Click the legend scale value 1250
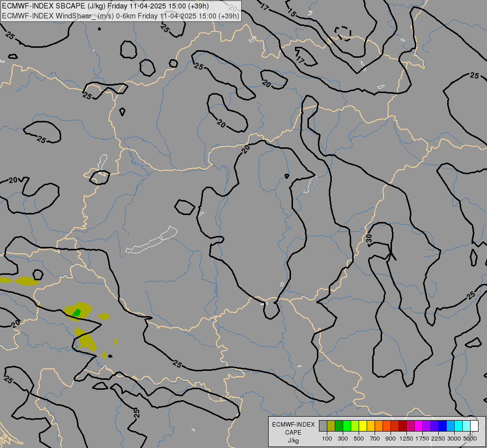 tap(406, 439)
